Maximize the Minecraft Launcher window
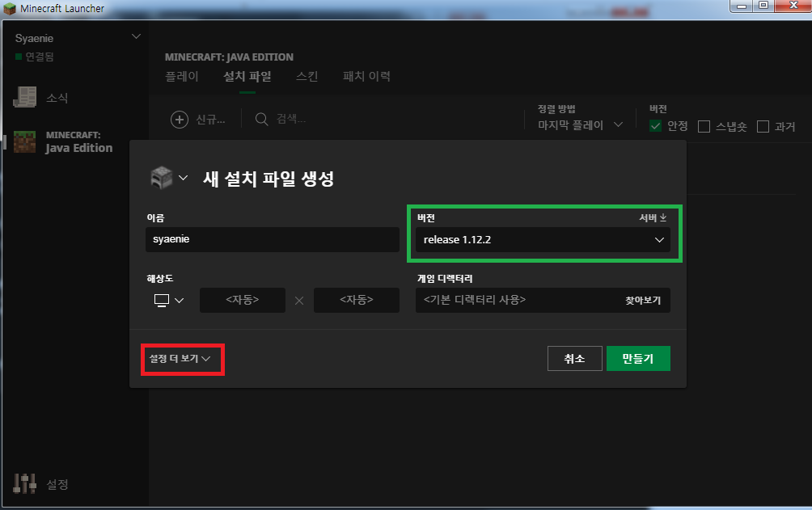This screenshot has width=812, height=510. (x=763, y=6)
